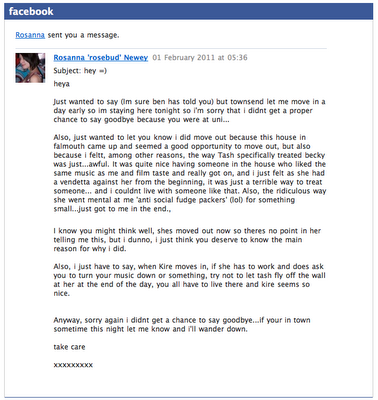Click the paragraph starting 'Also, i just have to say'
The image size is (378, 400).
point(189,280)
